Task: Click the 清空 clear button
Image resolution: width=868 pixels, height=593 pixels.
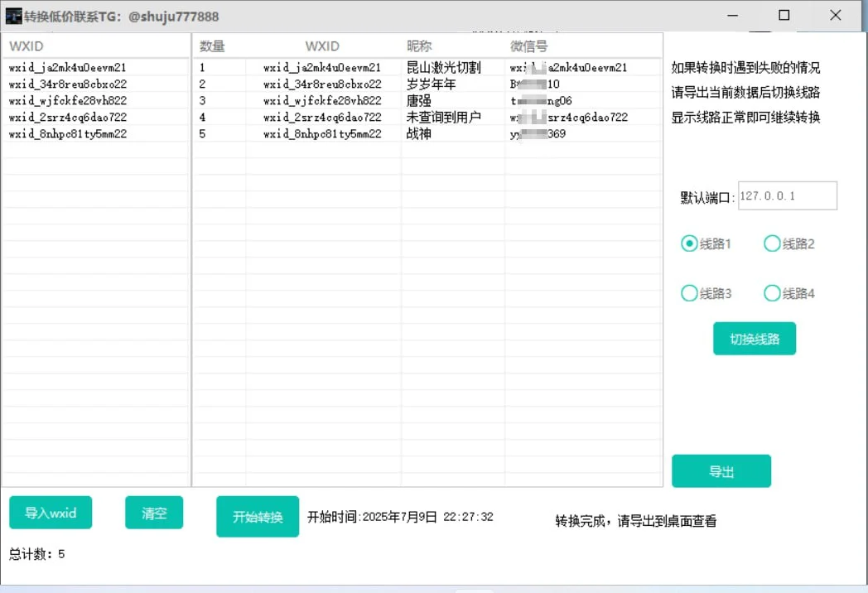Action: pos(154,513)
